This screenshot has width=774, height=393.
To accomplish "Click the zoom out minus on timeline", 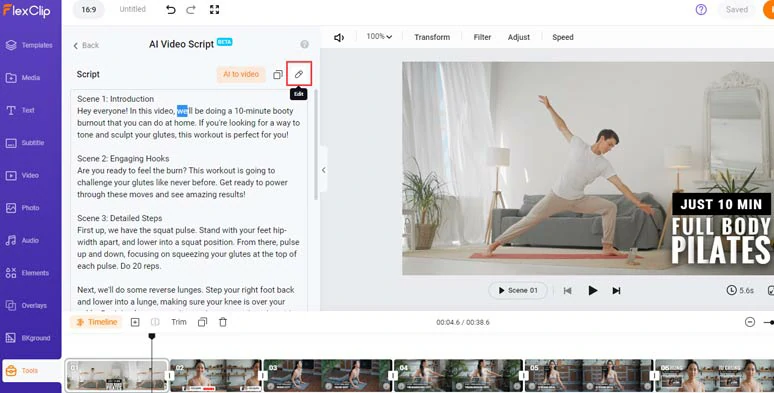I will [x=750, y=322].
